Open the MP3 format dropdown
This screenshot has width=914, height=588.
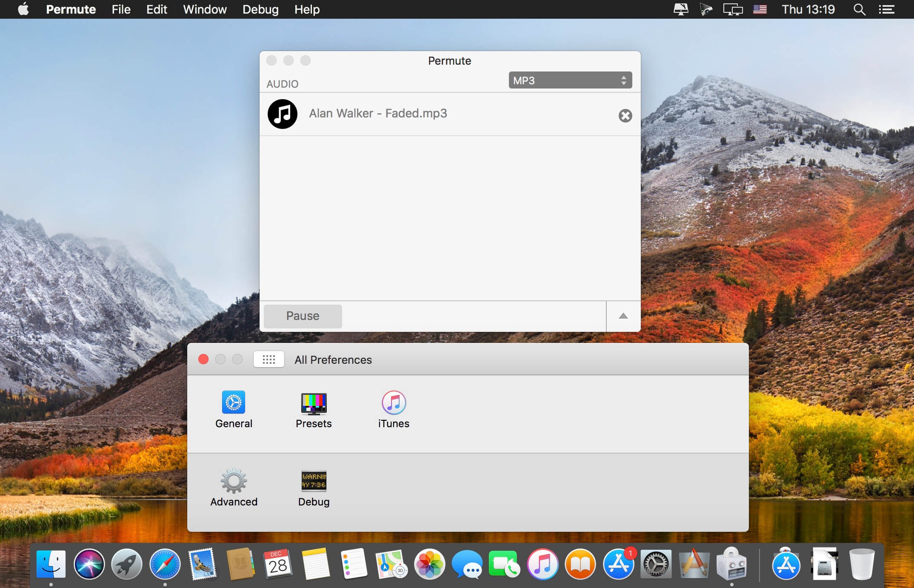point(570,80)
